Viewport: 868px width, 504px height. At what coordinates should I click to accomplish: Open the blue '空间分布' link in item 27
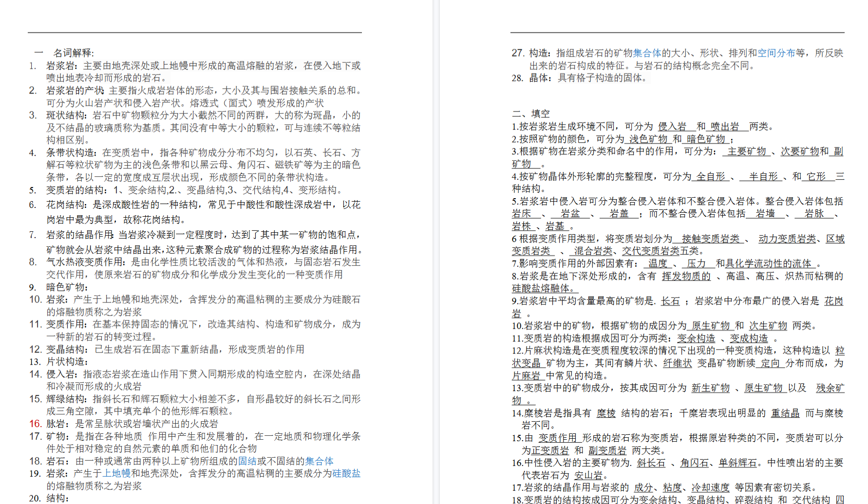tap(776, 53)
